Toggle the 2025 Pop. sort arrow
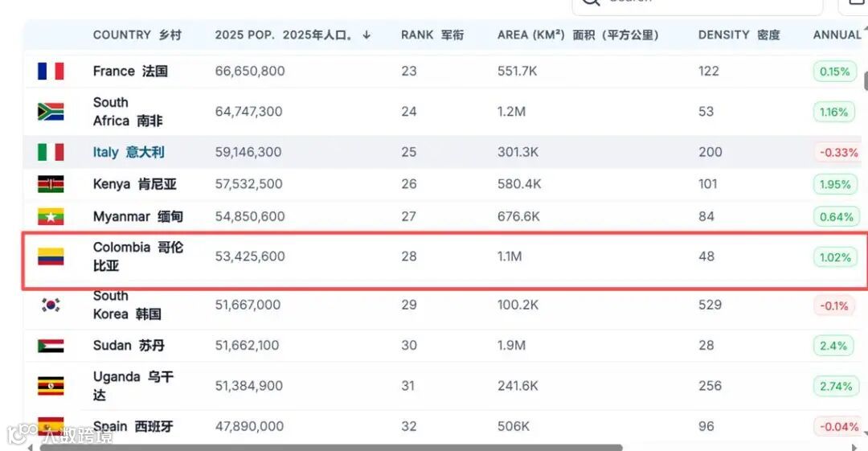 [367, 35]
